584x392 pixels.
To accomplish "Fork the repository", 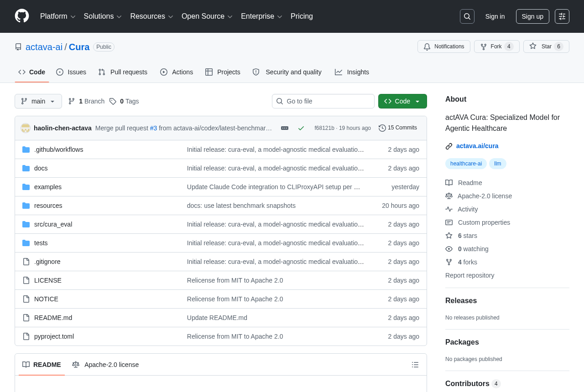I will click(496, 46).
